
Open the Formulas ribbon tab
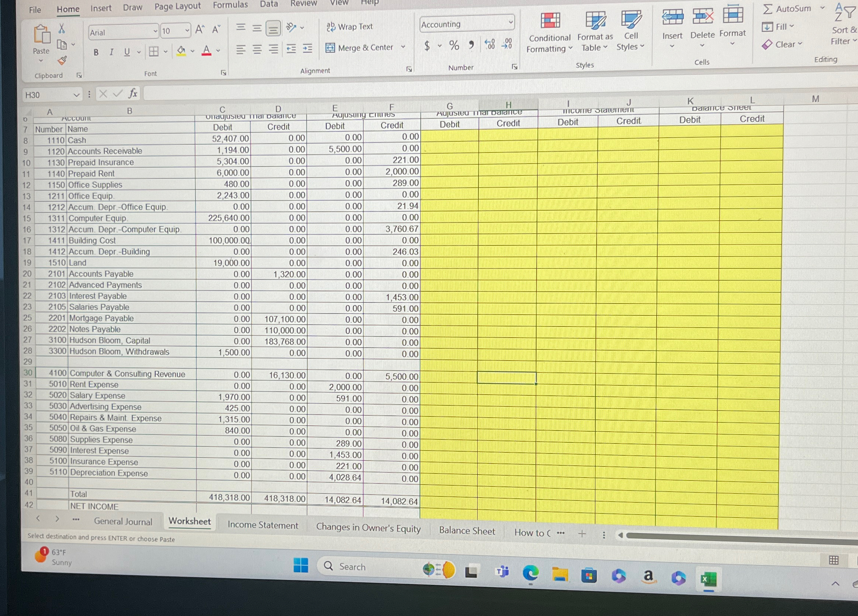[230, 5]
